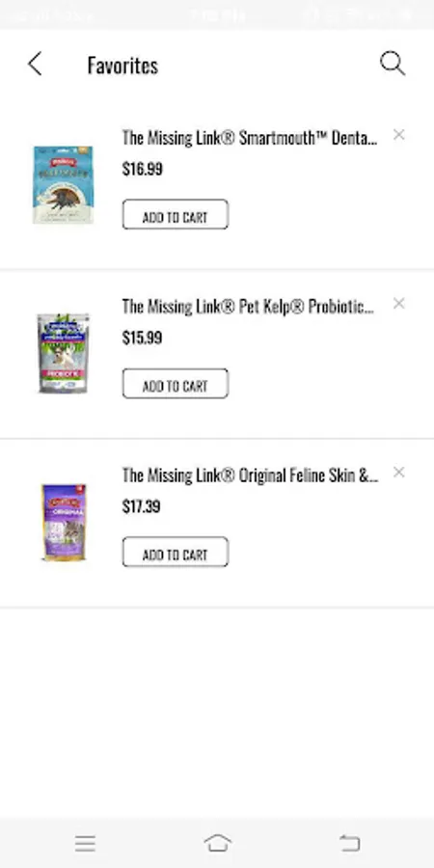
Task: Open The Missing Link Pet Kelp title
Action: (x=248, y=306)
